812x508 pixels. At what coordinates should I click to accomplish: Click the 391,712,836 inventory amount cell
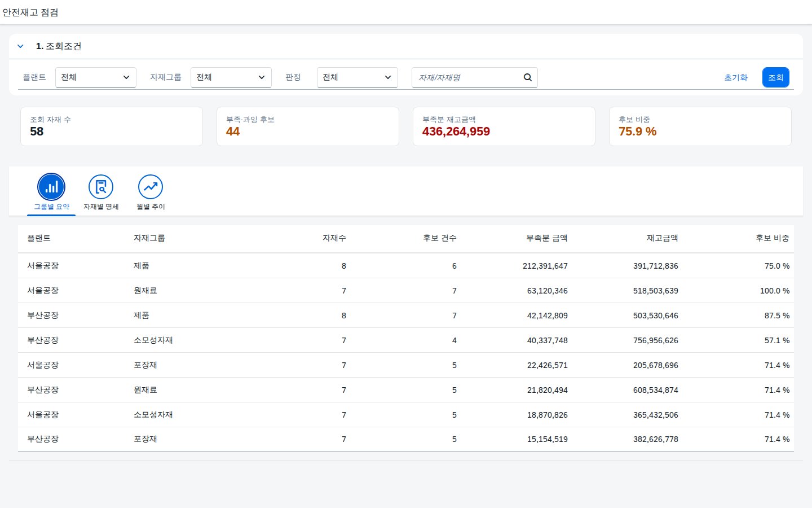click(x=656, y=266)
